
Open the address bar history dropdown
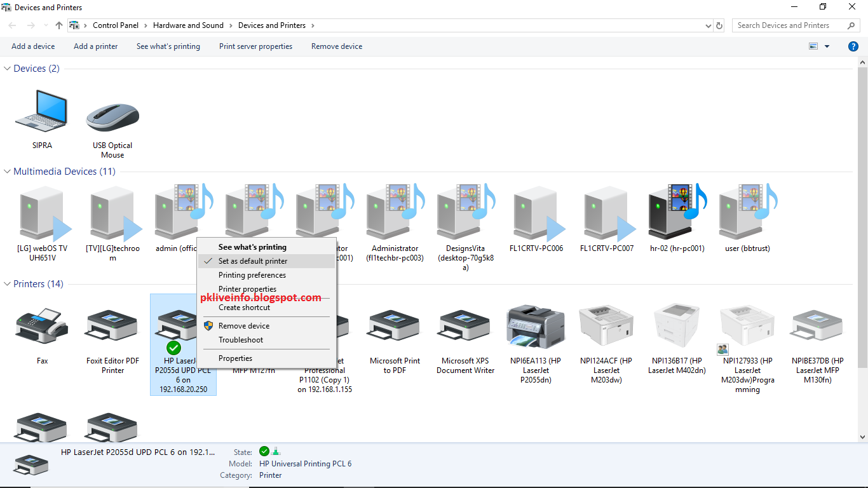(x=709, y=26)
